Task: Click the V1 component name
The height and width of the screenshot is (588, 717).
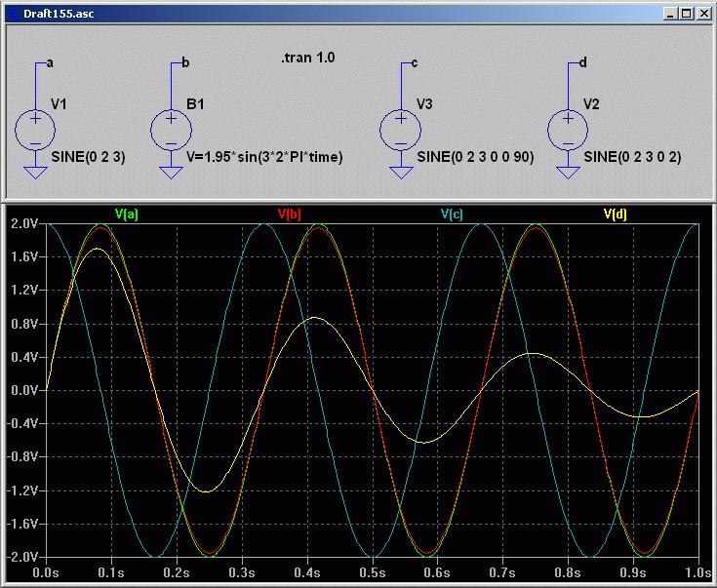Action: (59, 104)
